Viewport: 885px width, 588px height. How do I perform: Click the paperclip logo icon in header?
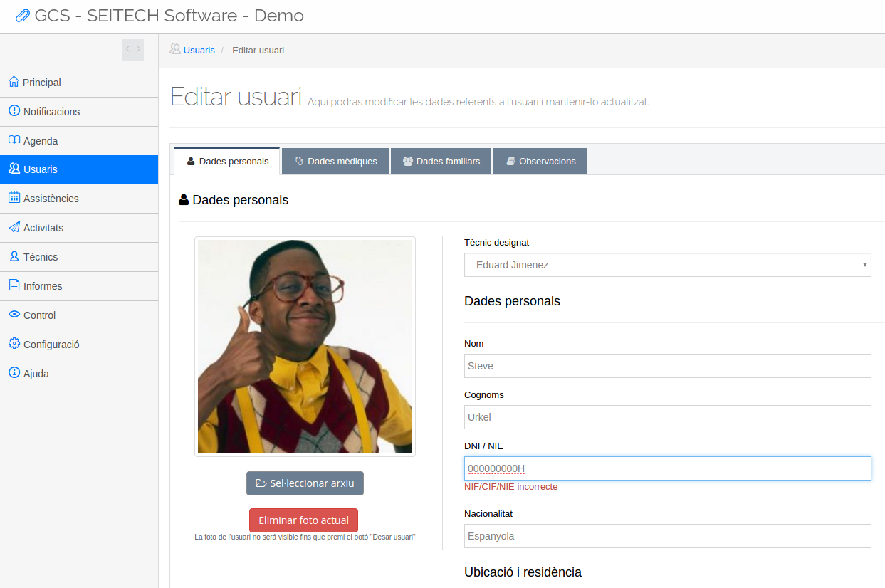23,16
